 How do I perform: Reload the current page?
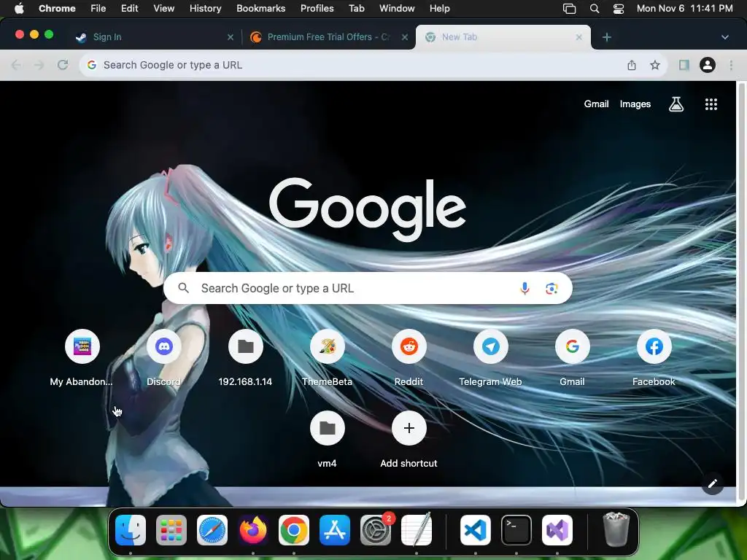63,65
